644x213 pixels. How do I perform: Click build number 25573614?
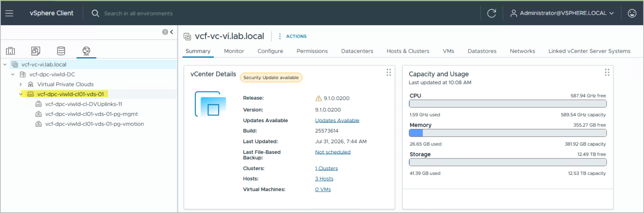point(327,131)
